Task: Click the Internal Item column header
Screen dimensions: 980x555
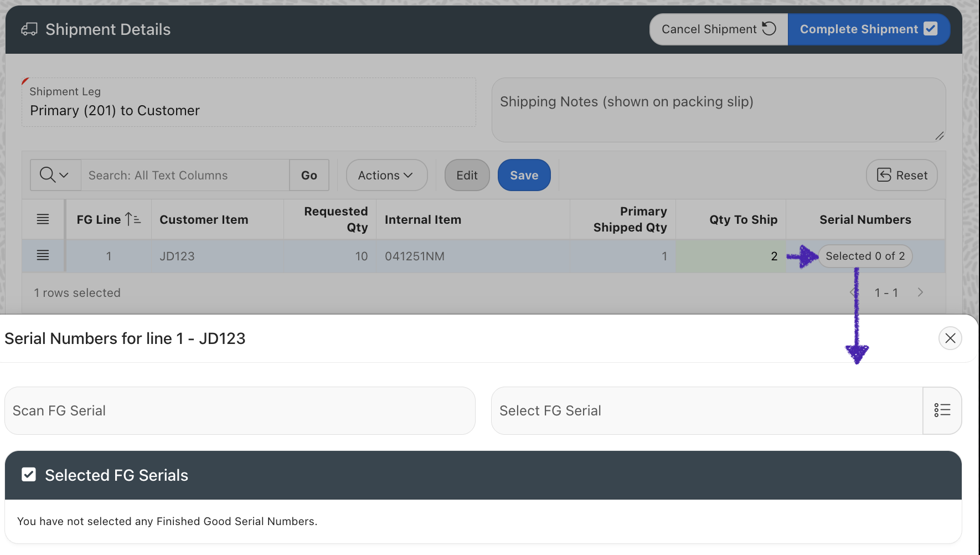Action: [473, 219]
